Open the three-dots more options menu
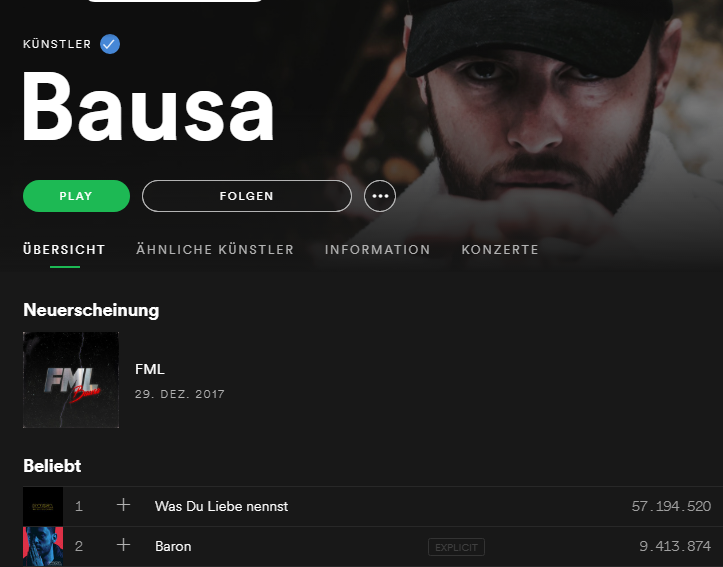Screen dimensions: 723x567 point(380,196)
